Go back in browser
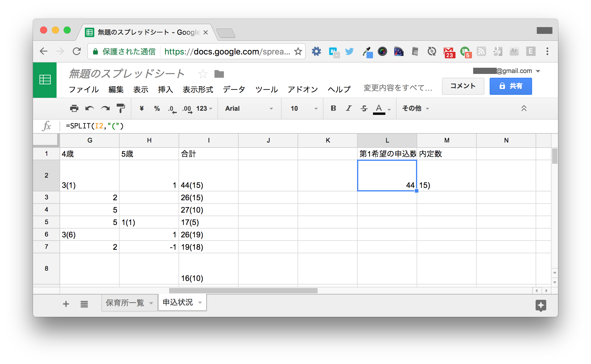Image resolution: width=591 pixels, height=364 pixels. [x=44, y=51]
